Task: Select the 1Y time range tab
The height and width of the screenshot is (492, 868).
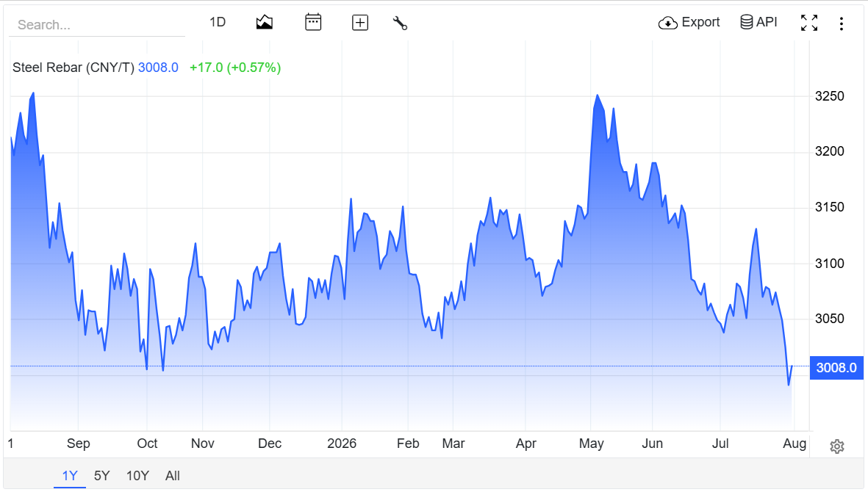Action: click(x=70, y=475)
